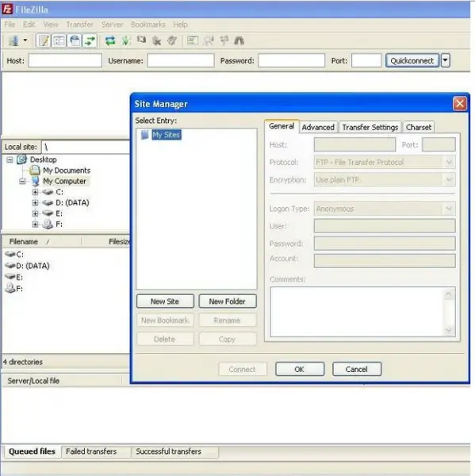
Task: Click the binoculars search icon
Action: 239,40
